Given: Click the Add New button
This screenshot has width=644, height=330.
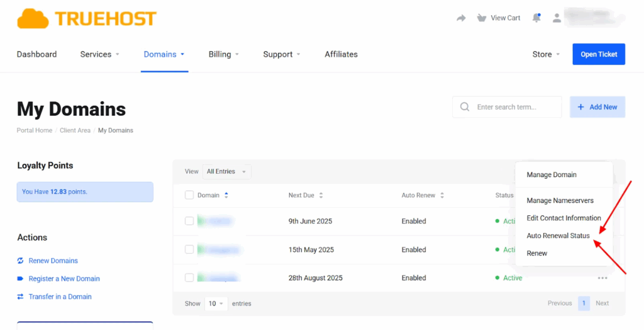Looking at the screenshot, I should (x=597, y=107).
